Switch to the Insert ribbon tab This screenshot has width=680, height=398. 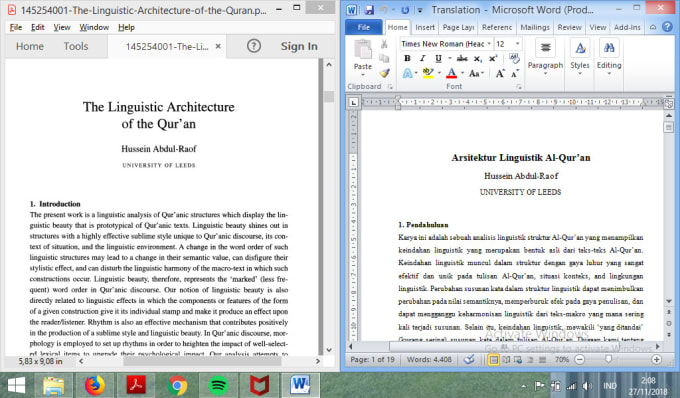(425, 27)
